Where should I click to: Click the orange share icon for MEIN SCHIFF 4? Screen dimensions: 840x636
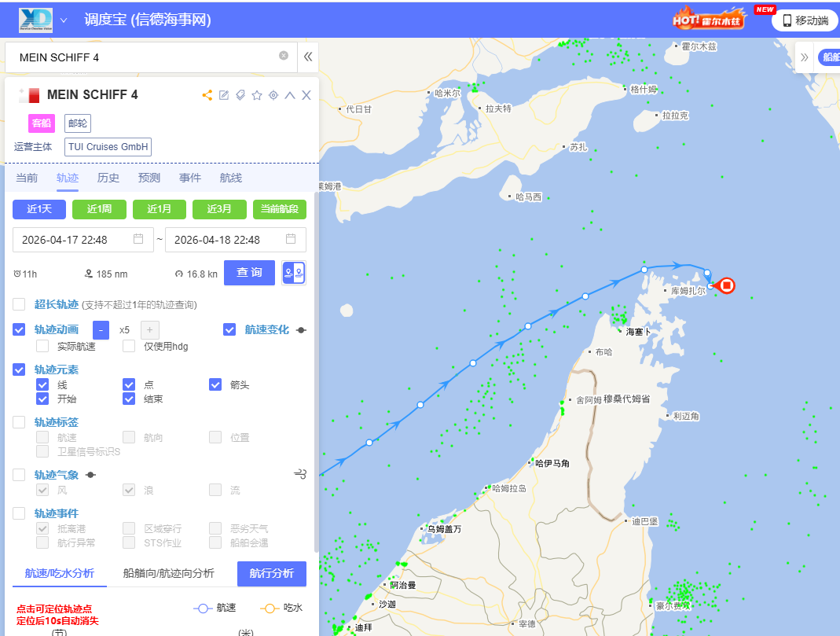207,95
